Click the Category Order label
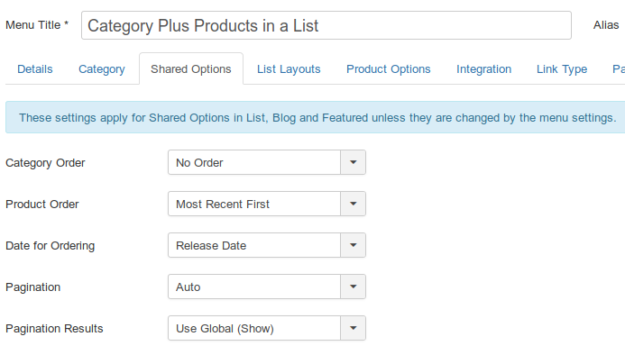 (45, 163)
